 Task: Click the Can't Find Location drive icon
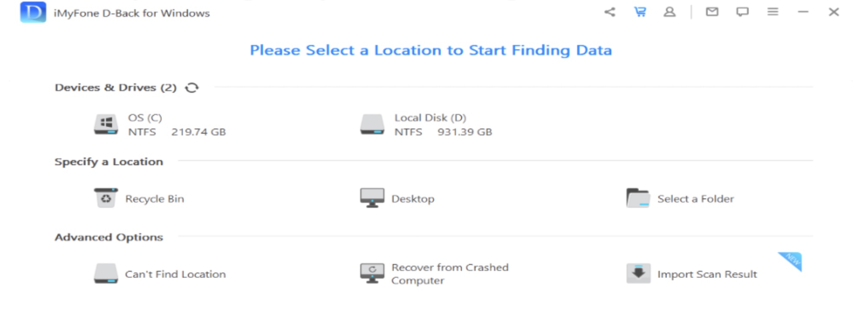(106, 274)
